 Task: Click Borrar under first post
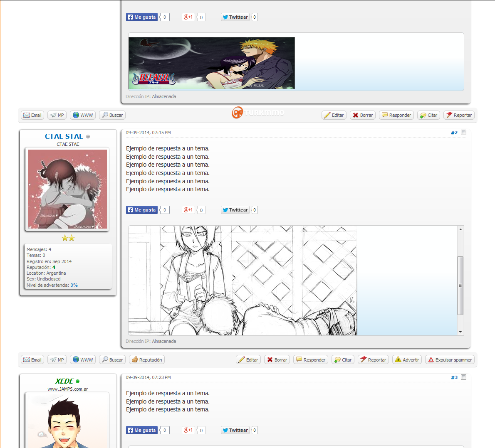pos(363,115)
